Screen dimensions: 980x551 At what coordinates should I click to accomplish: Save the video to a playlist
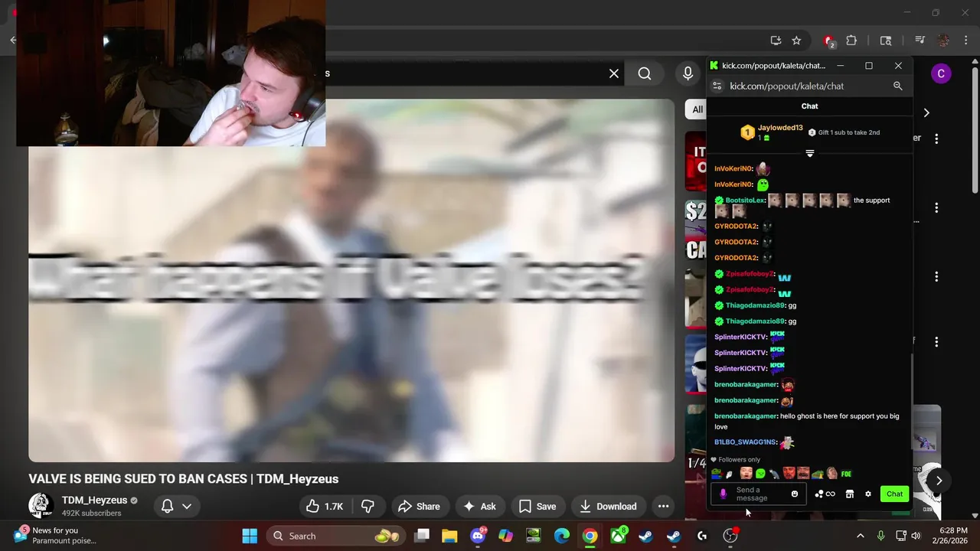[537, 506]
